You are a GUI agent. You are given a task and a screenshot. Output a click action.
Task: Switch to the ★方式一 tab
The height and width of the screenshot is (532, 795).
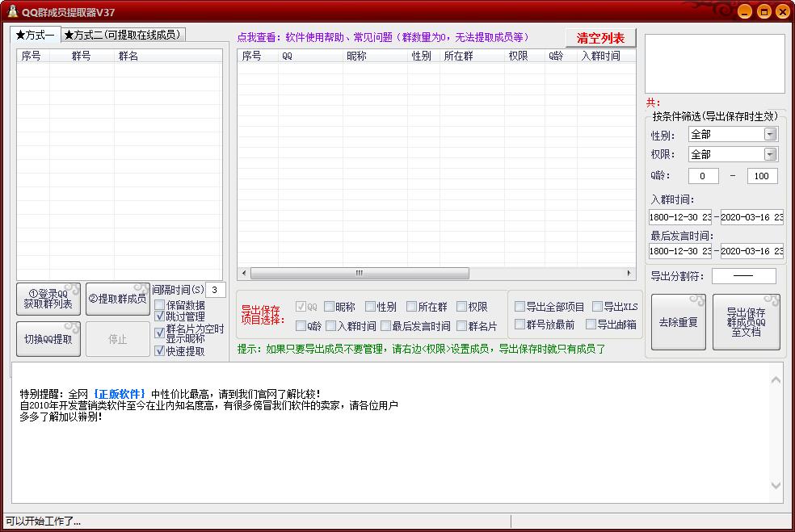coord(35,35)
